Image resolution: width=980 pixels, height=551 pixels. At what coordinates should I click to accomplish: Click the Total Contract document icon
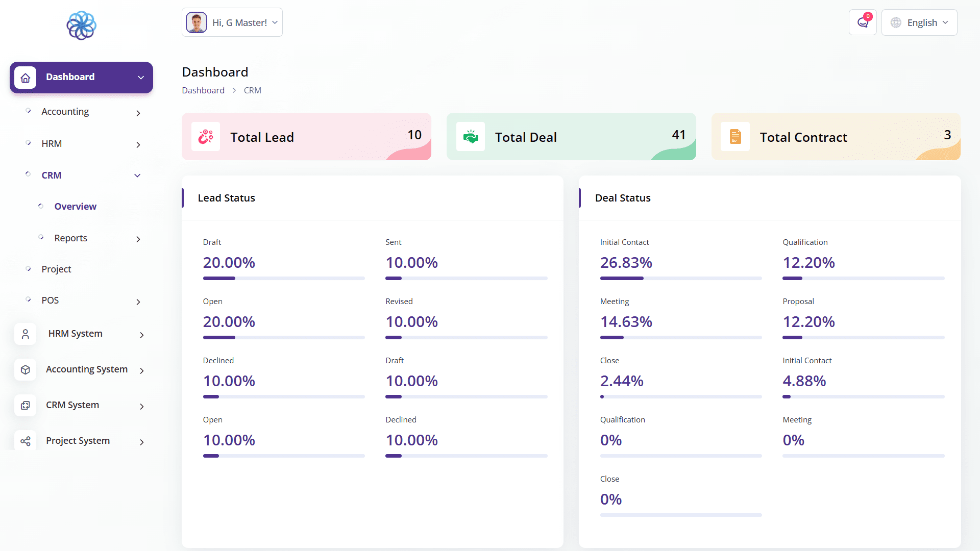(x=736, y=137)
